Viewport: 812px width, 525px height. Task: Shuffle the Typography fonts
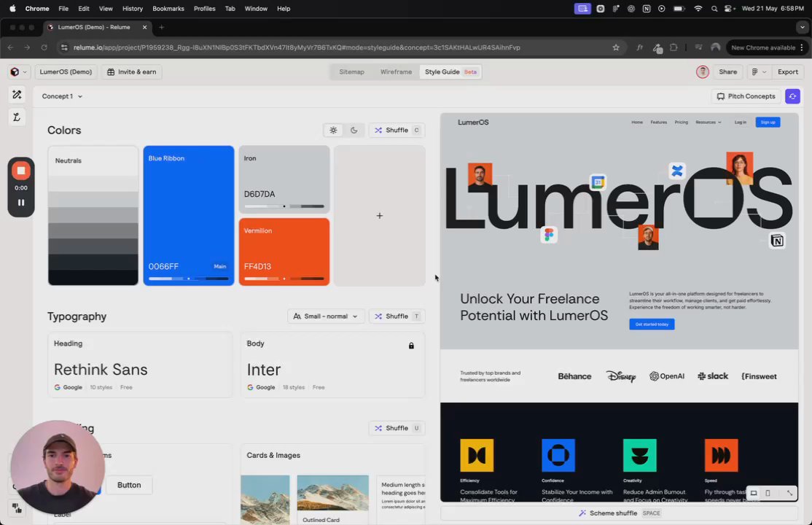click(x=397, y=316)
